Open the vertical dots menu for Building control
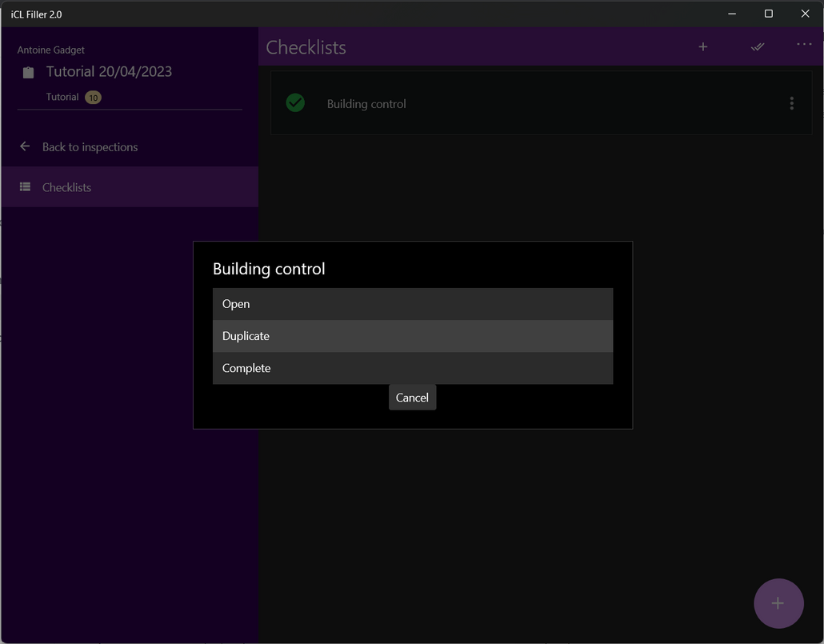Screen dimensions: 824x644 pyautogui.click(x=791, y=103)
